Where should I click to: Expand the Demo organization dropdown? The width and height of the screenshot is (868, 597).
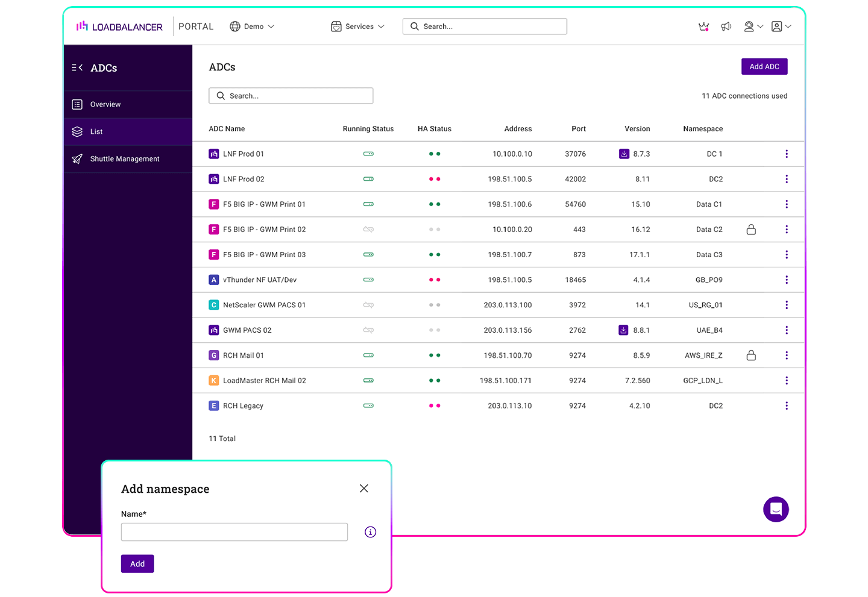tap(252, 27)
